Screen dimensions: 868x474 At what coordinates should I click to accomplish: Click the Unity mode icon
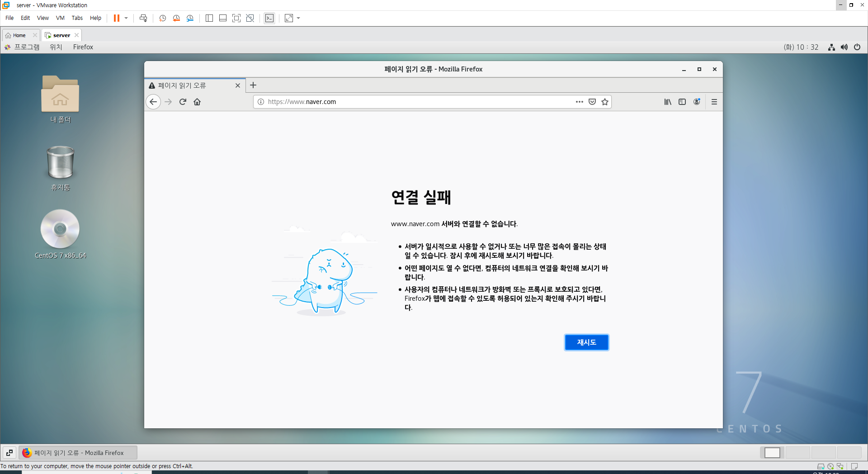250,18
